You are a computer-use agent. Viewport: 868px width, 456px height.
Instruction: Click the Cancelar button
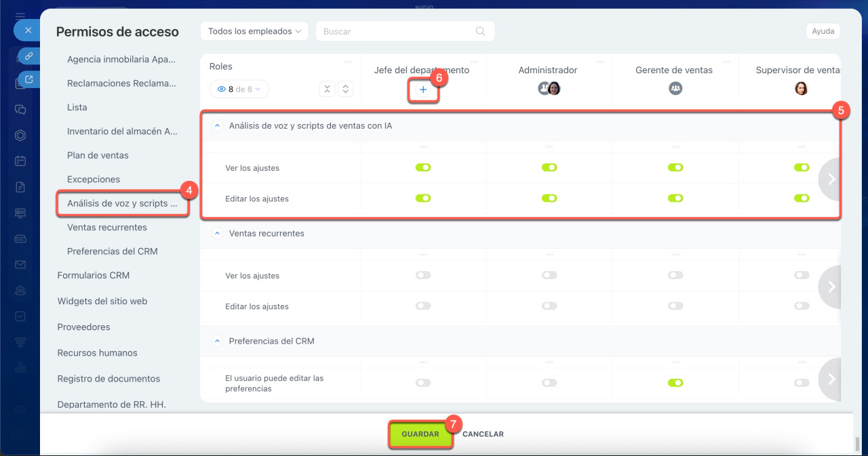pos(483,434)
